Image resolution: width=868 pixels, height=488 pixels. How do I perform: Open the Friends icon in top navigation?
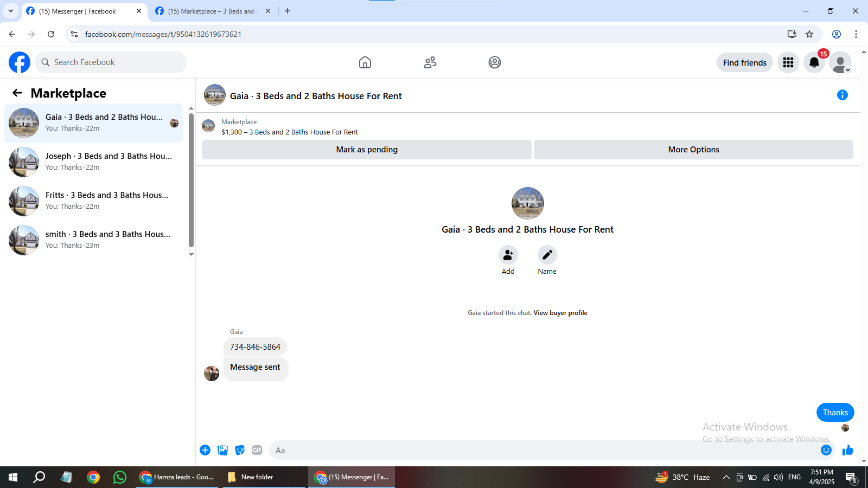(430, 62)
